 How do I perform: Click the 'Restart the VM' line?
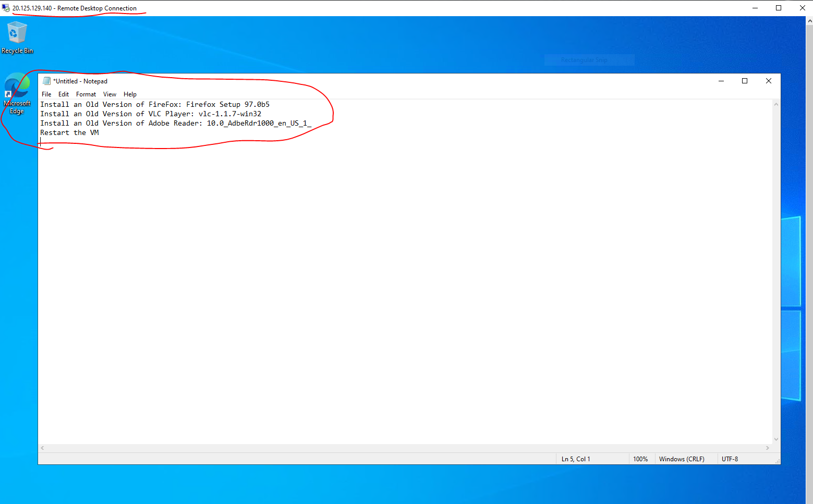[69, 132]
